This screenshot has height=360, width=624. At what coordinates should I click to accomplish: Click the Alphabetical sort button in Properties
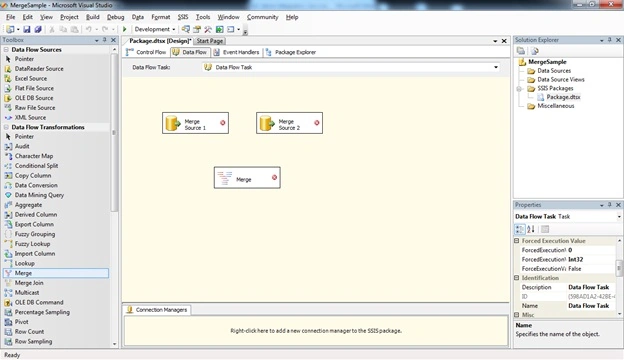[x=531, y=229]
